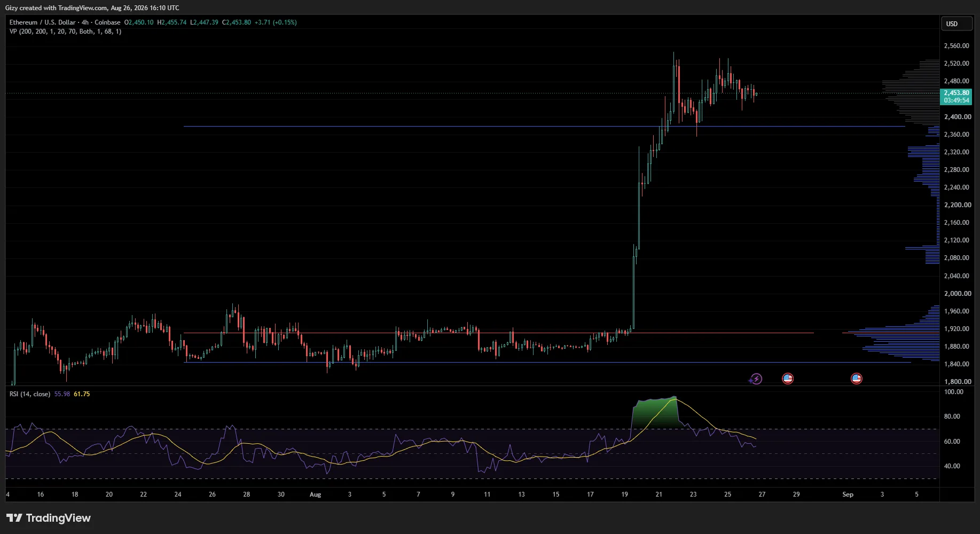Click the 2,080.00 price axis label
The image size is (980, 534).
[957, 258]
